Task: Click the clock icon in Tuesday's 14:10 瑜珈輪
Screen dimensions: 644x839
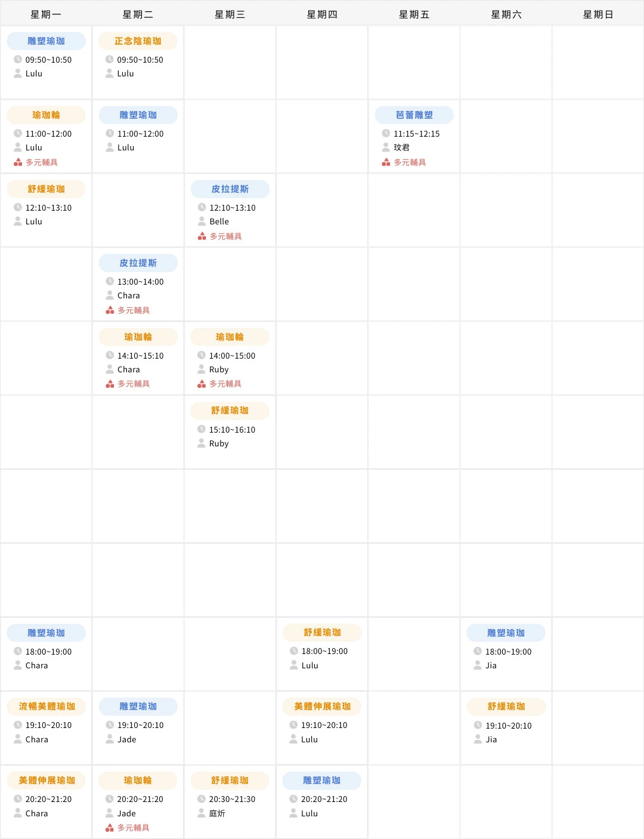Action: click(x=110, y=355)
